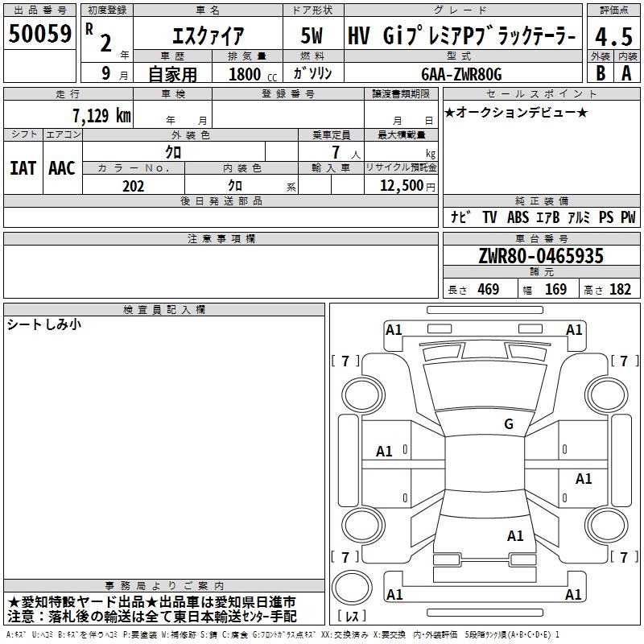Select inspector note シートしみ小
644x644 pixels.
click(44, 324)
